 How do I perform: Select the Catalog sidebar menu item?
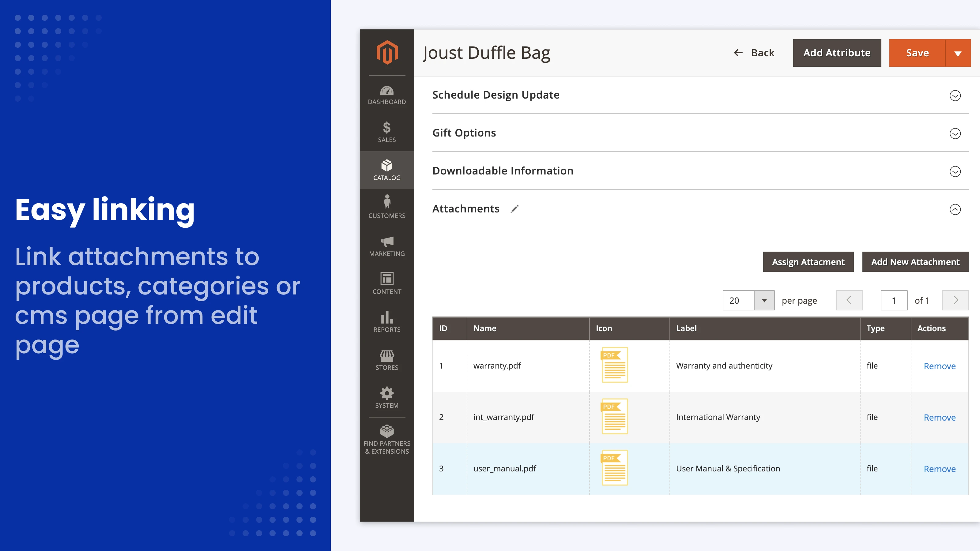(386, 170)
